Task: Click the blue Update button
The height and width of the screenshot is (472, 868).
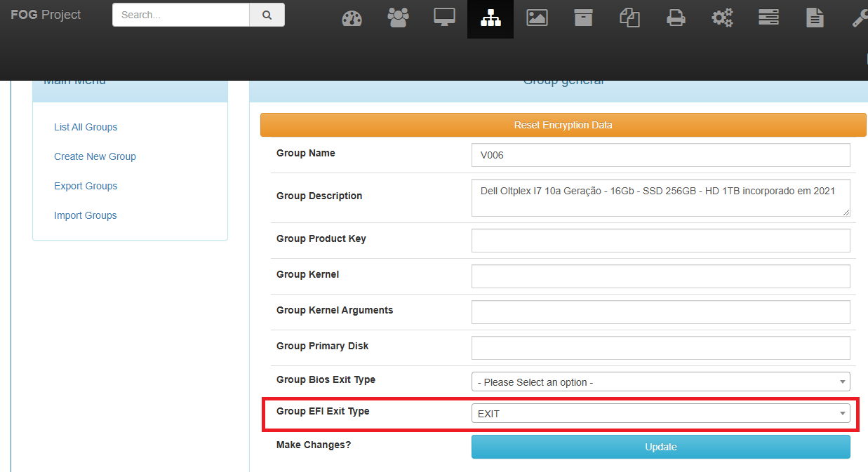Action: coord(660,447)
